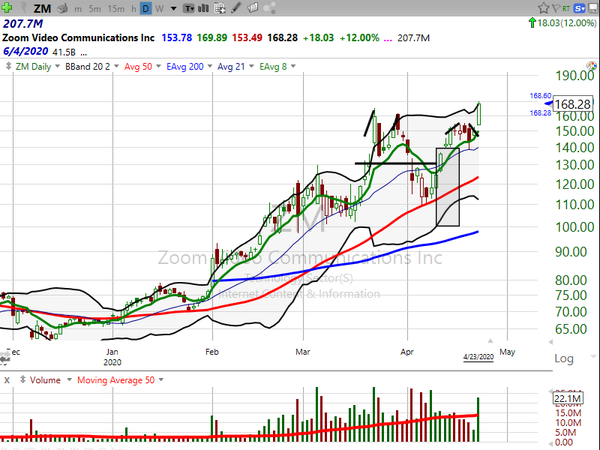Click the 22.1M volume value label
Viewport: 600px width, 450px height.
click(568, 398)
